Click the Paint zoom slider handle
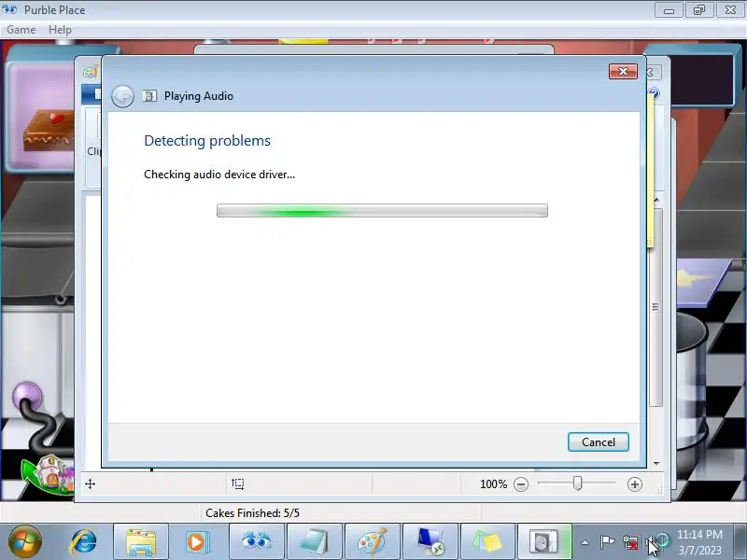This screenshot has width=747, height=560. coord(577,483)
